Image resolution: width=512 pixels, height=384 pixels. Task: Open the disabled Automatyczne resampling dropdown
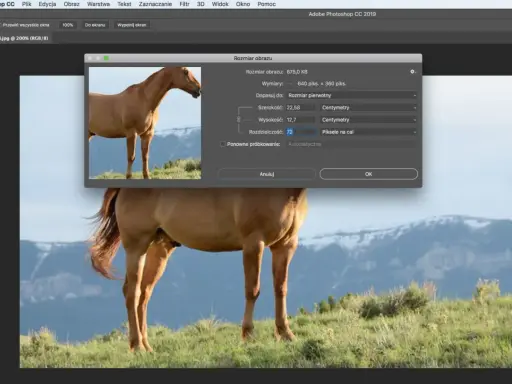[352, 144]
